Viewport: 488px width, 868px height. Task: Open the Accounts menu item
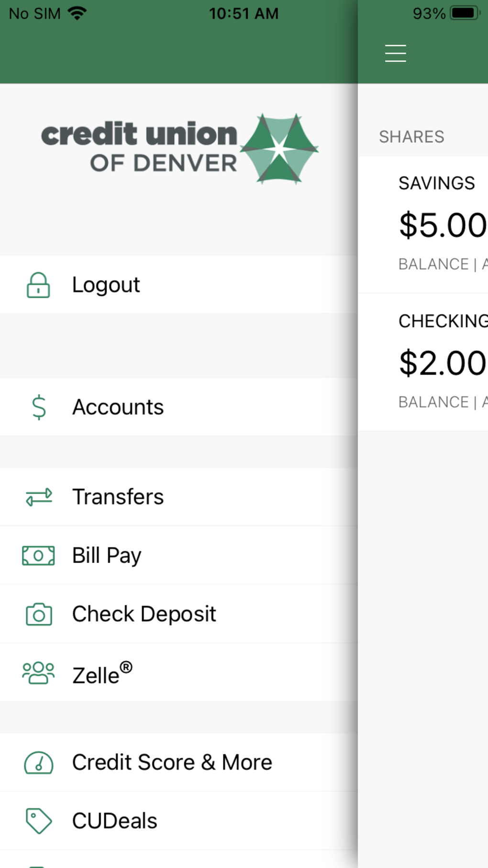click(118, 407)
